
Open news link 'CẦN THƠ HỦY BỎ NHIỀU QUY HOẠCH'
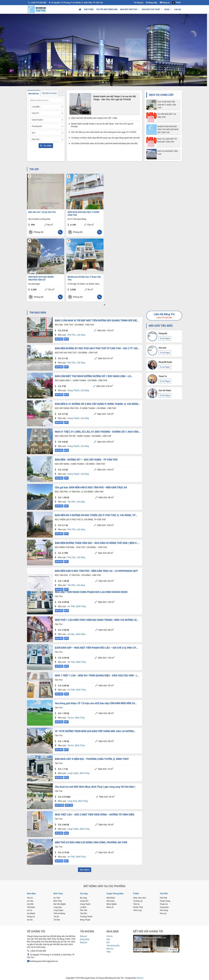click(94, 118)
